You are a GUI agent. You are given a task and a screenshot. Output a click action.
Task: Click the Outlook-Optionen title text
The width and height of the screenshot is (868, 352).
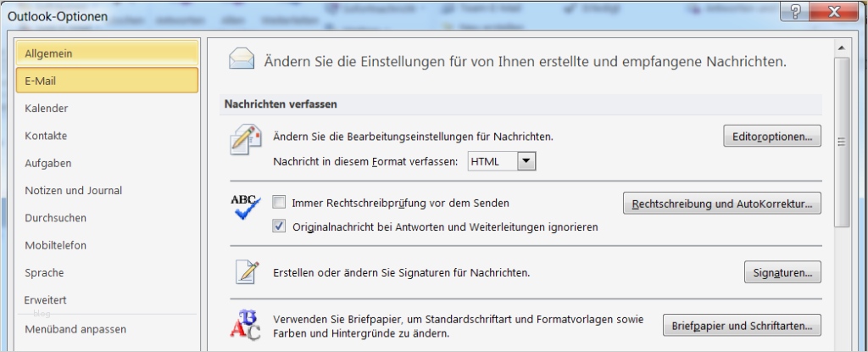[x=57, y=16]
